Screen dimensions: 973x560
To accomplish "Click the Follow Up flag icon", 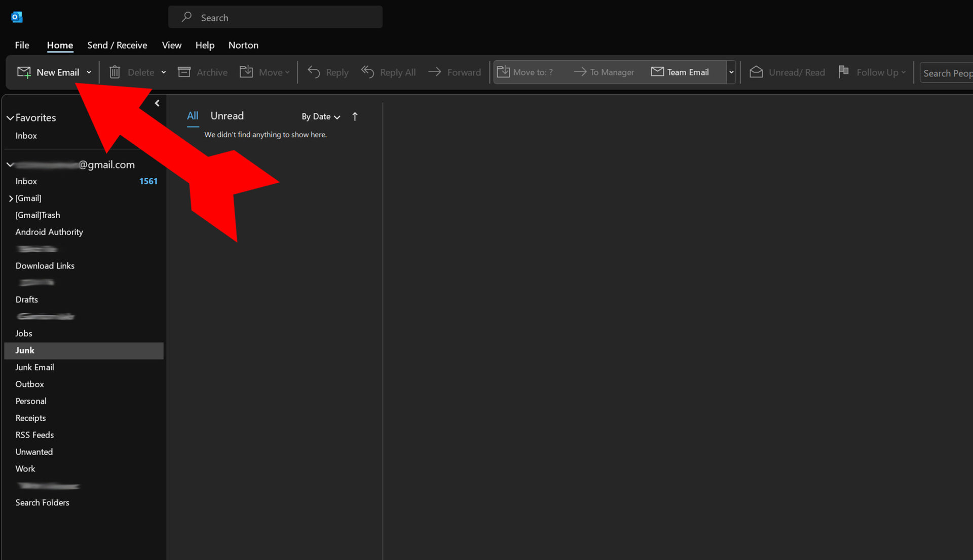I will point(843,72).
